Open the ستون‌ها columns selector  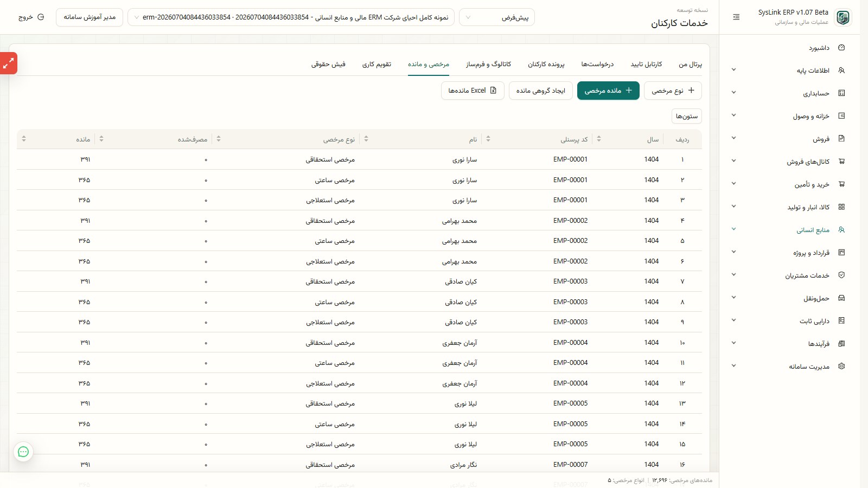(x=687, y=116)
